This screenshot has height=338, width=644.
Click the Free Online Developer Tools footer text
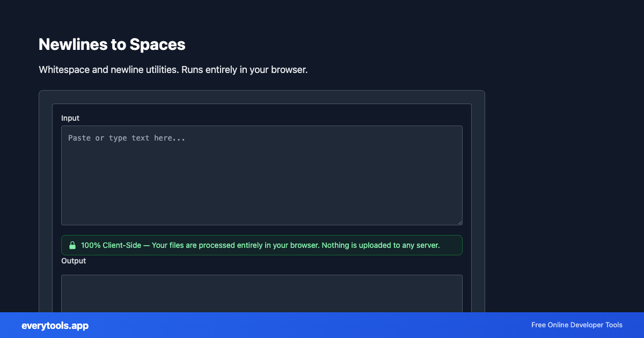point(576,325)
